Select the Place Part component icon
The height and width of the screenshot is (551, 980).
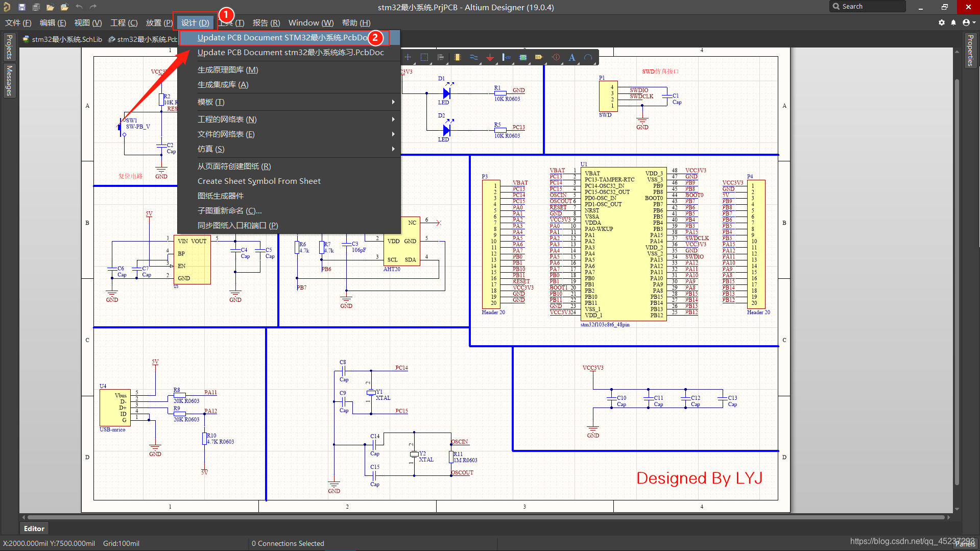[x=458, y=57]
